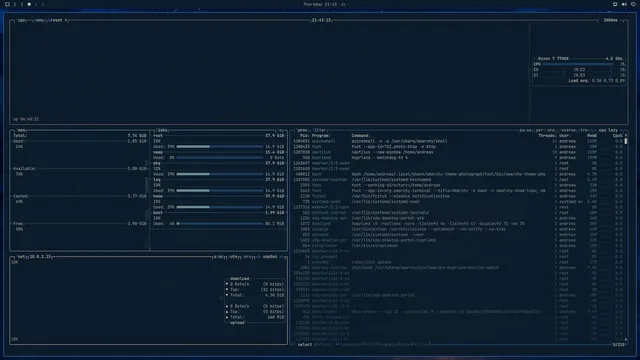Image resolution: width=640 pixels, height=360 pixels.
Task: Select the systemd-hostnamed process row
Action: 457,180
